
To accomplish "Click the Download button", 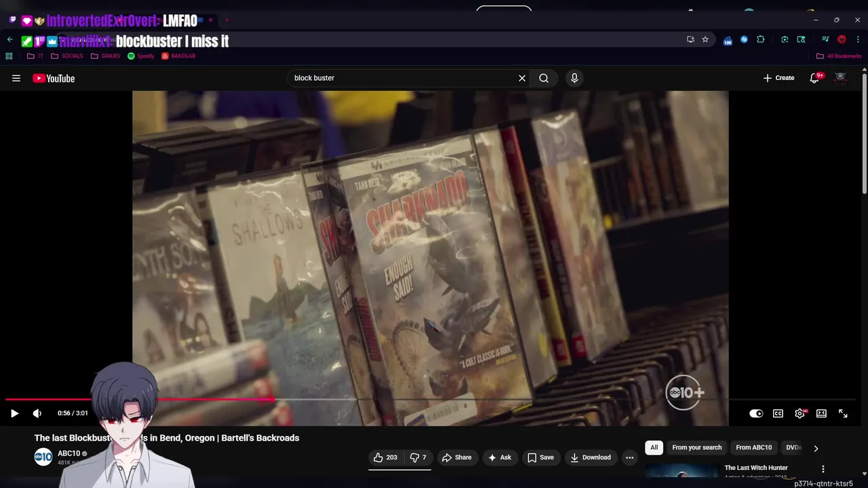I will coord(591,457).
